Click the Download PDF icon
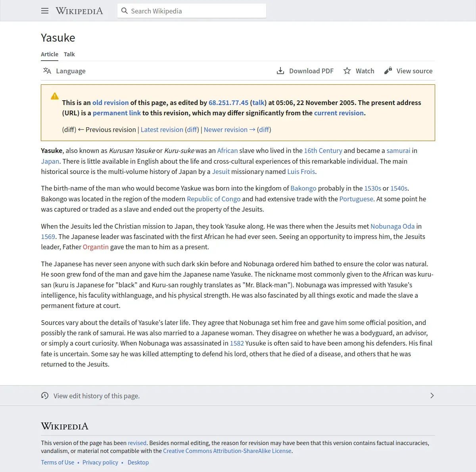The image size is (476, 472). 280,71
